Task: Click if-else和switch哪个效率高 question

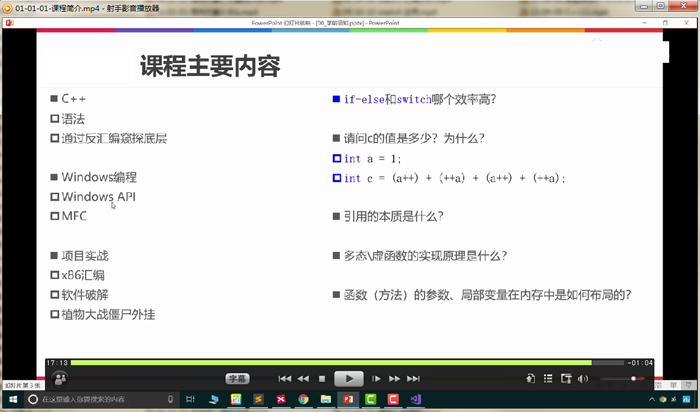Action: (x=420, y=99)
